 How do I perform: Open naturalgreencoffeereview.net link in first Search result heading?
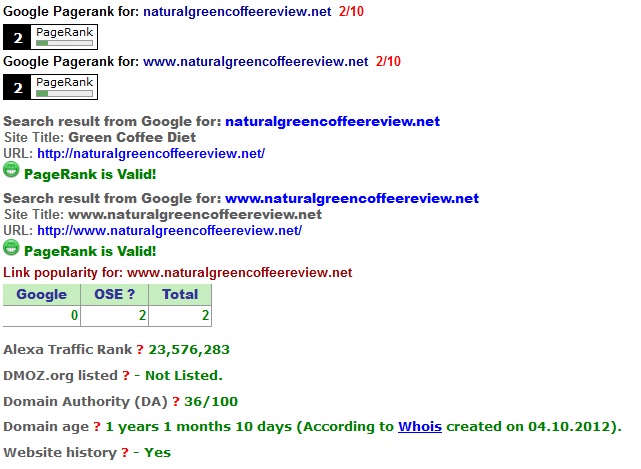(332, 121)
